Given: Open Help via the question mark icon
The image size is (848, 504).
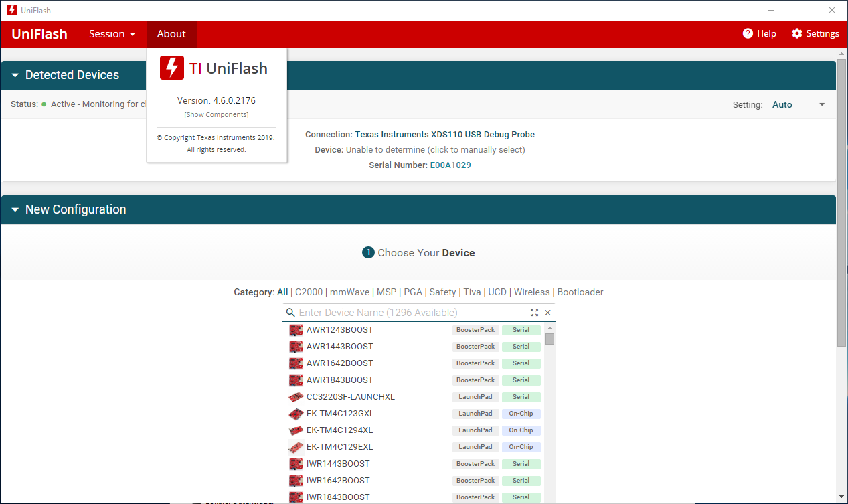Looking at the screenshot, I should [x=747, y=33].
